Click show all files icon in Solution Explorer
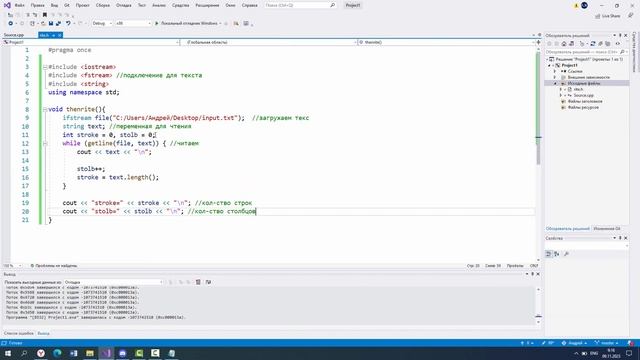Viewport: 640px width, 360px height. point(608,44)
